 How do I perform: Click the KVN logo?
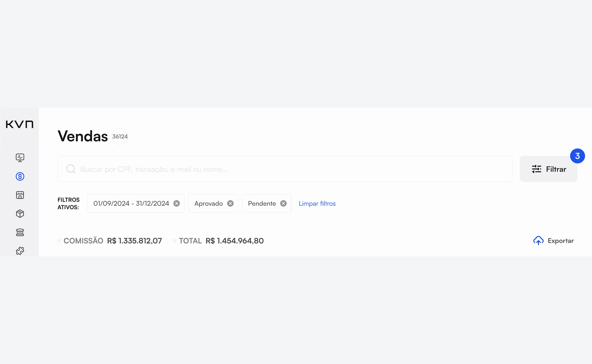pos(19,124)
